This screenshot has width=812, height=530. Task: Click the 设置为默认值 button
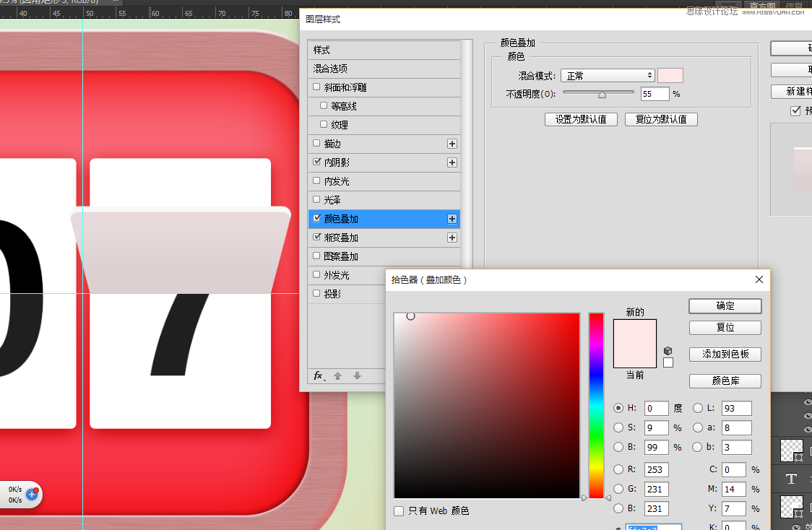pyautogui.click(x=581, y=120)
